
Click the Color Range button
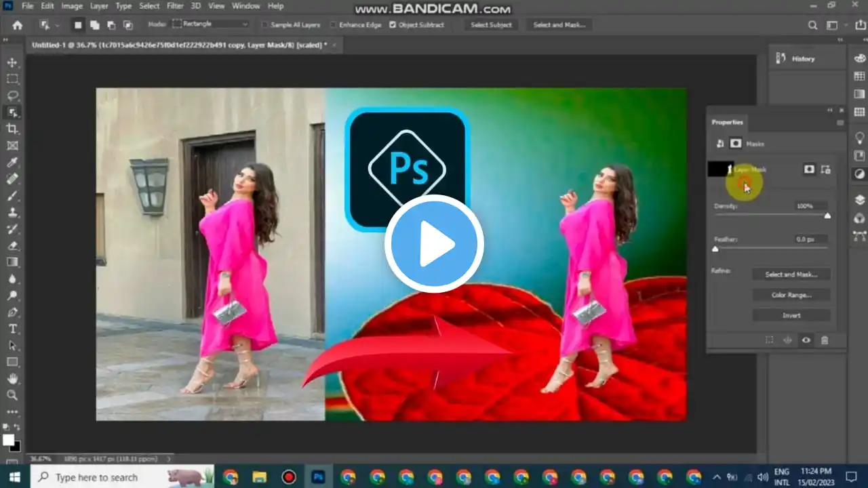pos(791,295)
